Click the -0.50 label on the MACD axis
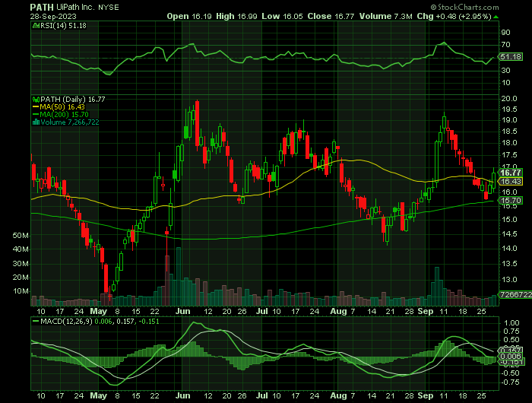The image size is (532, 403). click(510, 373)
